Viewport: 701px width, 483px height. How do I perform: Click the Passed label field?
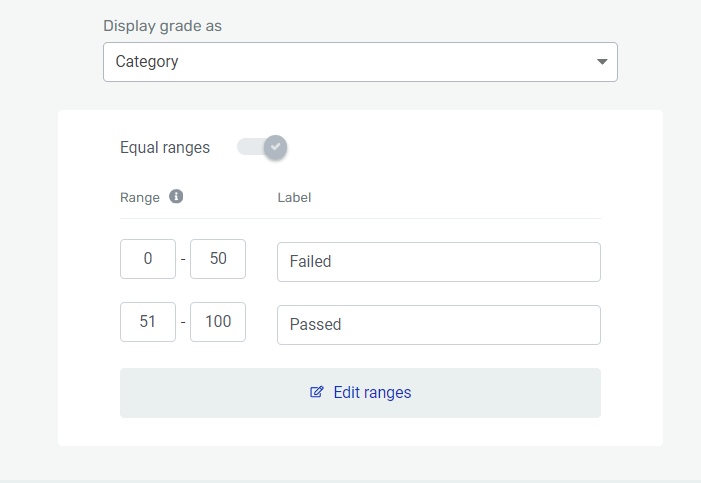pos(438,325)
